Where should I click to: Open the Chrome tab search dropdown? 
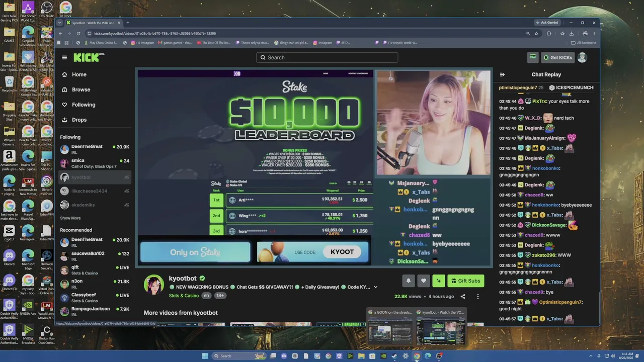pos(59,23)
